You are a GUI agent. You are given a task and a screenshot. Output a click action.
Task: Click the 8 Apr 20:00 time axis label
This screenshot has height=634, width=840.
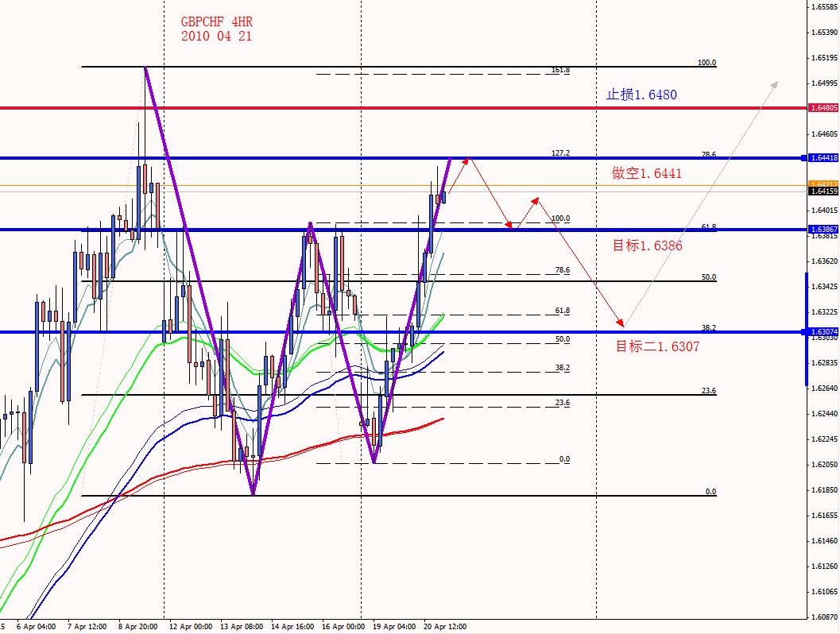point(137,627)
